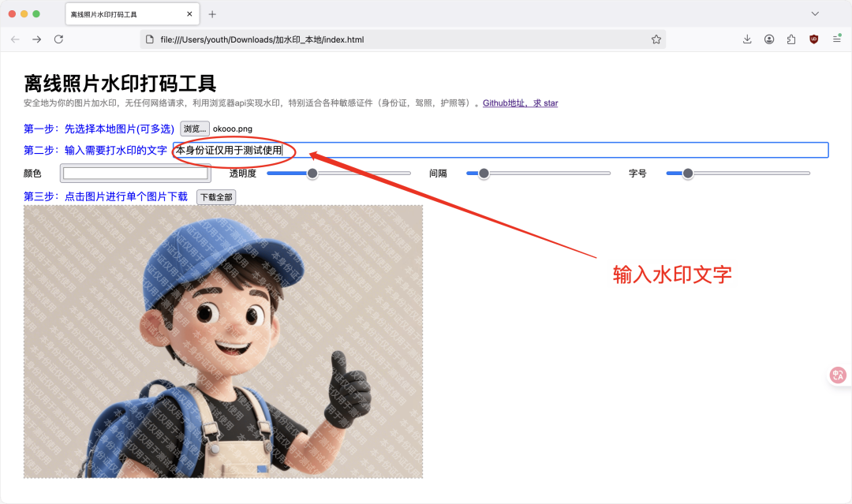Image resolution: width=852 pixels, height=504 pixels.
Task: Adjust the 透明度 slider handle
Action: [x=312, y=173]
